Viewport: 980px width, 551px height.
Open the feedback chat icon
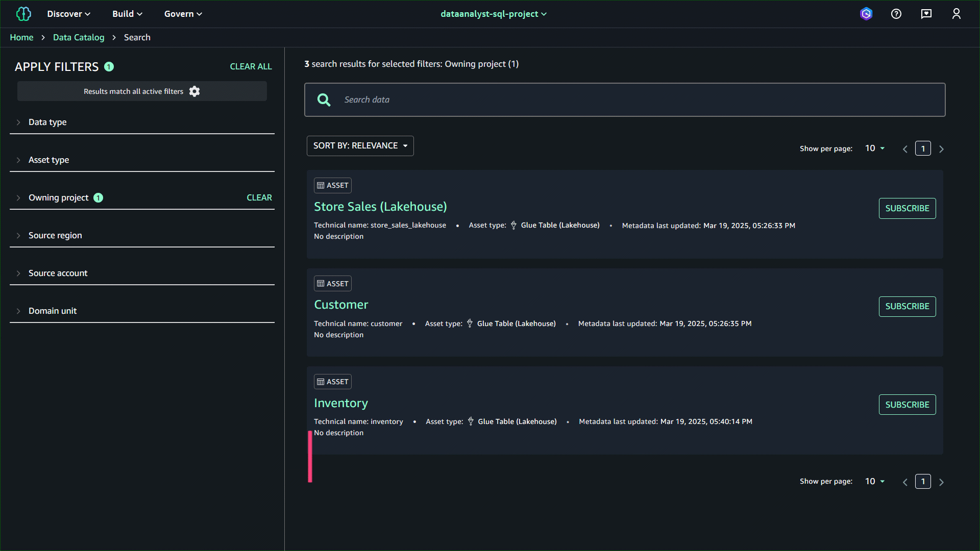tap(926, 14)
